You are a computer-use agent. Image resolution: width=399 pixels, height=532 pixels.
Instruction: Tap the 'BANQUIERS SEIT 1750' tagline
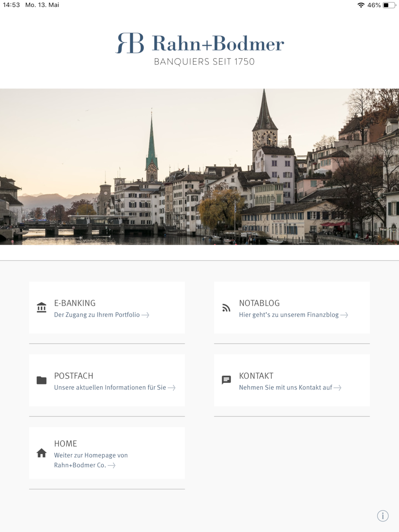(204, 62)
